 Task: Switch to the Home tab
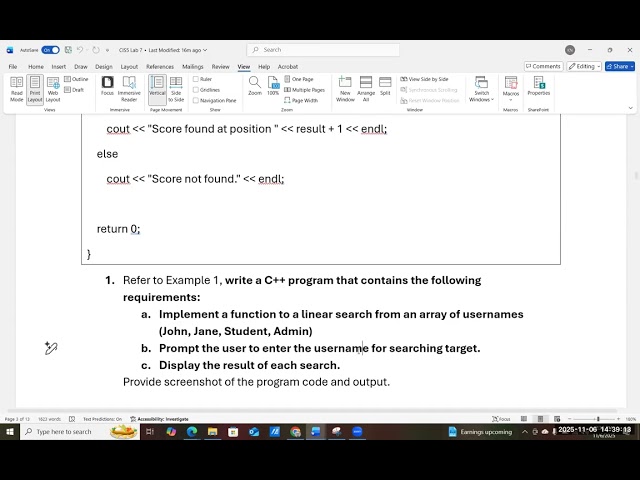pyautogui.click(x=36, y=67)
